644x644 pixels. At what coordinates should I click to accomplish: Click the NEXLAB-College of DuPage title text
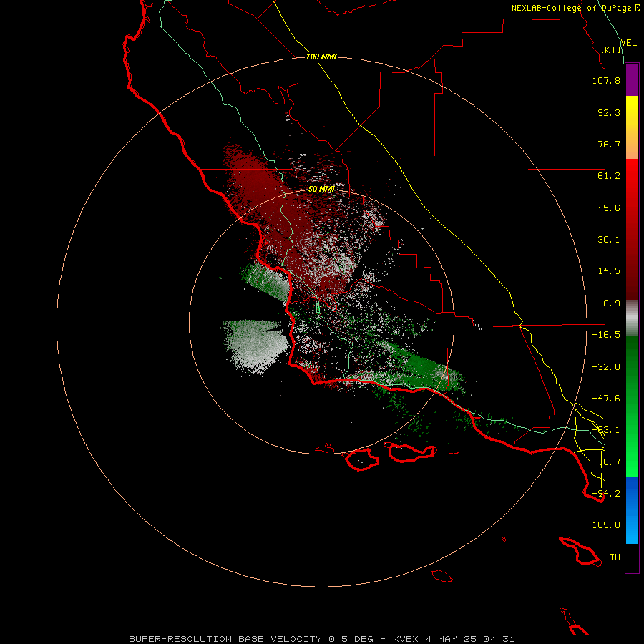click(576, 8)
